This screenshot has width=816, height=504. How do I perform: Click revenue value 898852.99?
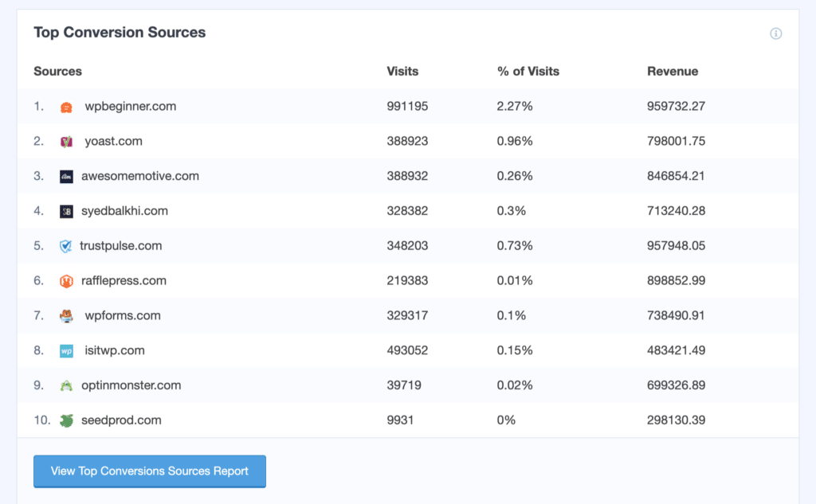tap(676, 281)
